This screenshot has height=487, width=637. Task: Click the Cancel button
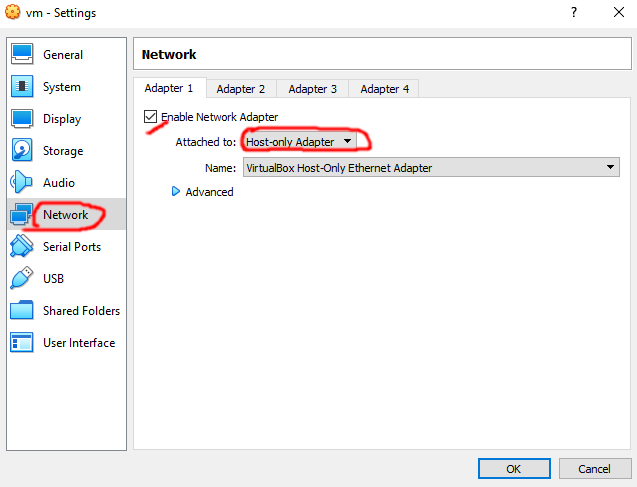click(x=595, y=469)
